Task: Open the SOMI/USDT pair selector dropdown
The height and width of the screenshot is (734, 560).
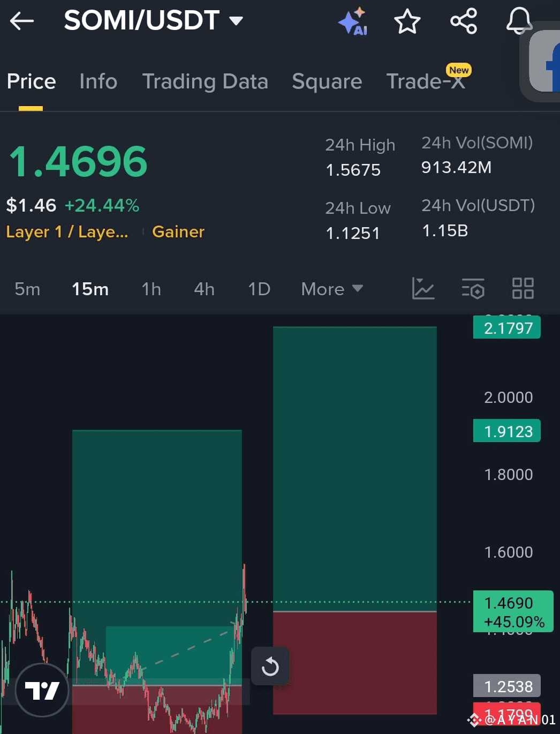Action: (x=153, y=20)
